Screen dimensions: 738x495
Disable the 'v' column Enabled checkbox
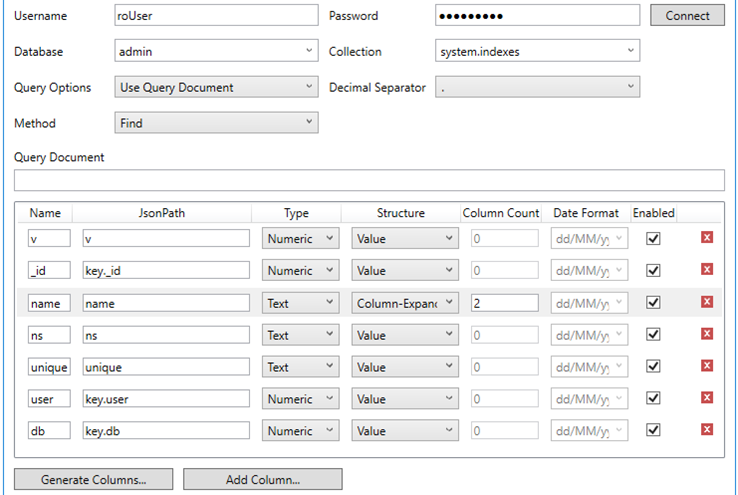point(654,239)
